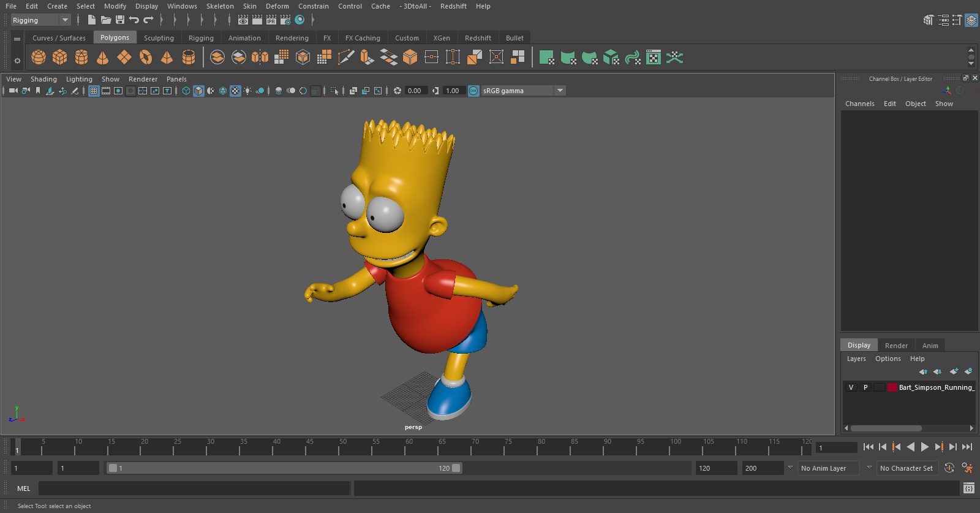Click the select camera icon in viewport
Image resolution: width=980 pixels, height=513 pixels.
point(13,91)
